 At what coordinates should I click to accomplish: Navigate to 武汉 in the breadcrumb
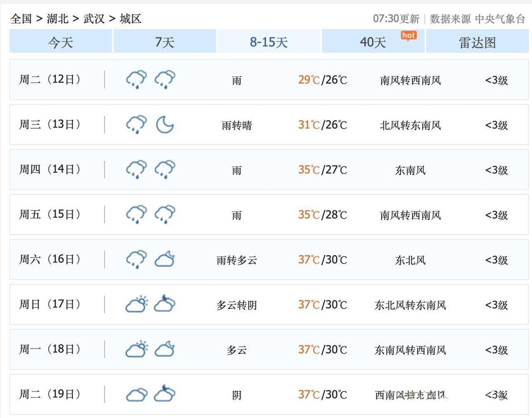pos(94,19)
